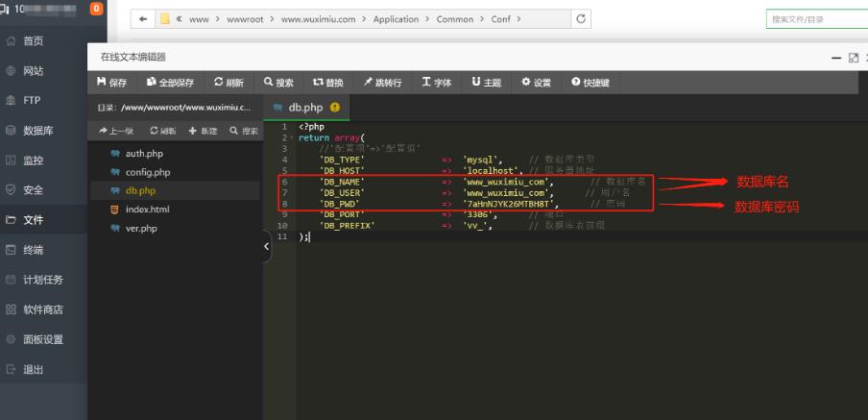The image size is (868, 420).
Task: Open index.html from the file list
Action: click(x=147, y=210)
